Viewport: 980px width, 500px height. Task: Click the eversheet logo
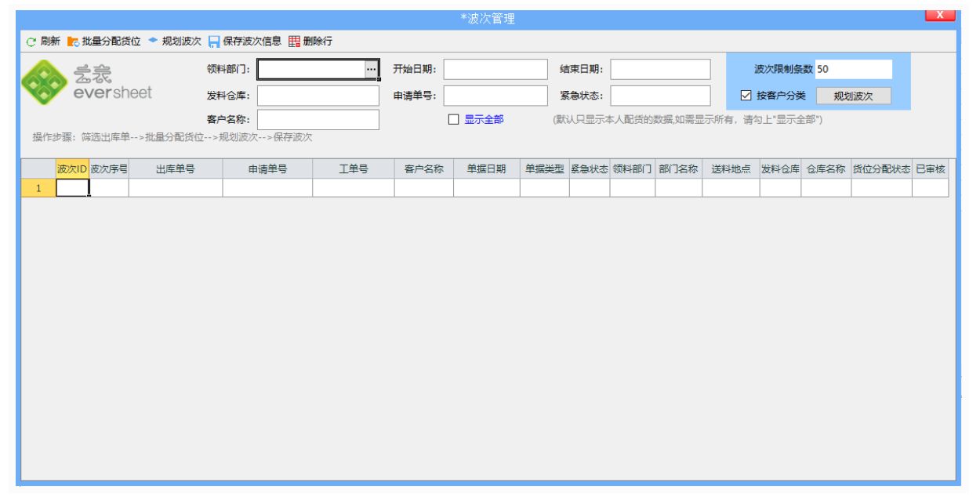(x=87, y=84)
